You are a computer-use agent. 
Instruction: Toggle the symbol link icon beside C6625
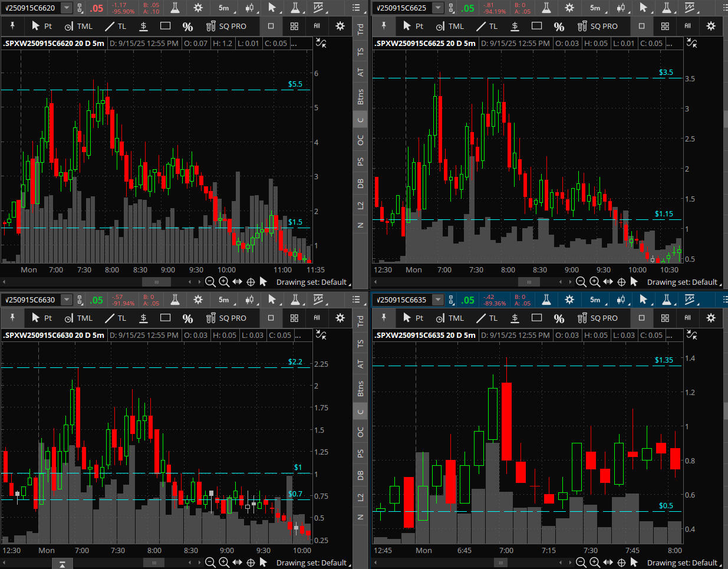[452, 8]
